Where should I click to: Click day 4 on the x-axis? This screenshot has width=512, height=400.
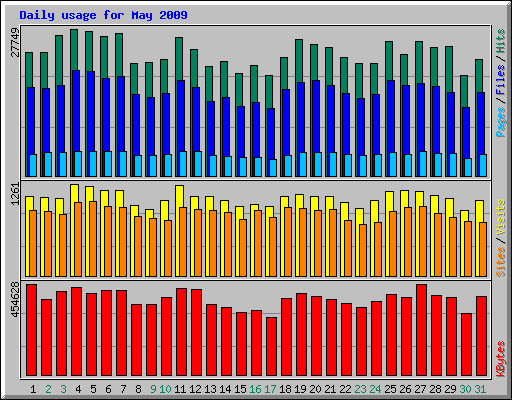pos(78,389)
